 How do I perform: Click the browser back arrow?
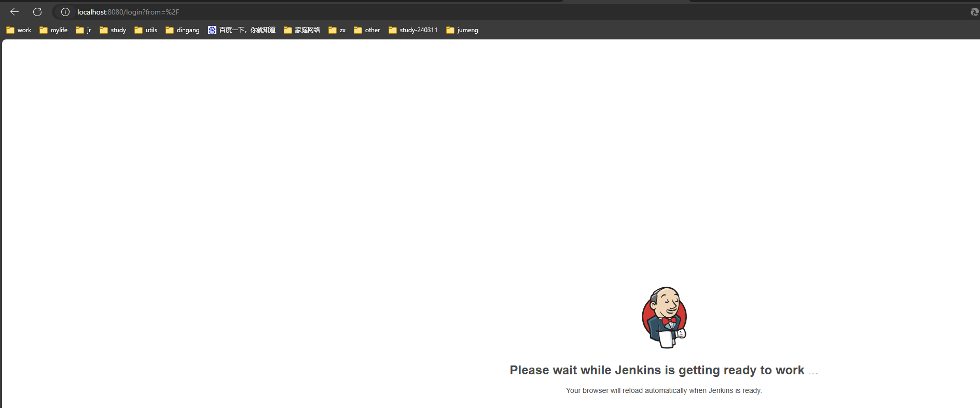[x=15, y=12]
